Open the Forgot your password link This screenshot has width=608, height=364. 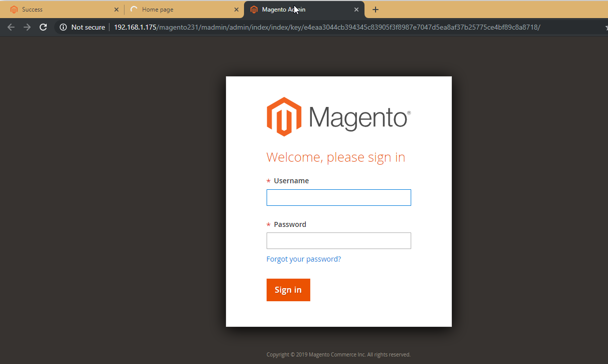pyautogui.click(x=303, y=259)
